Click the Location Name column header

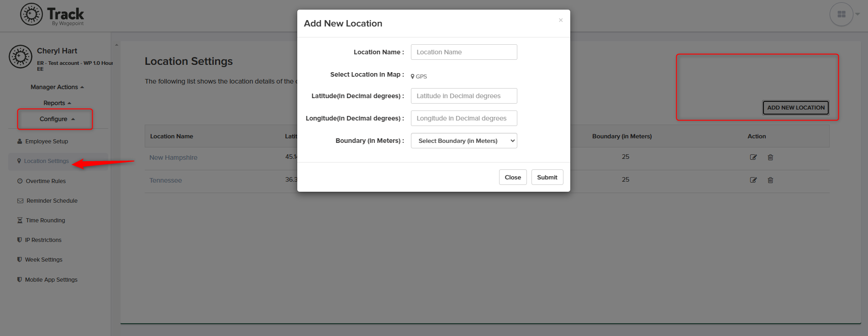tap(172, 136)
